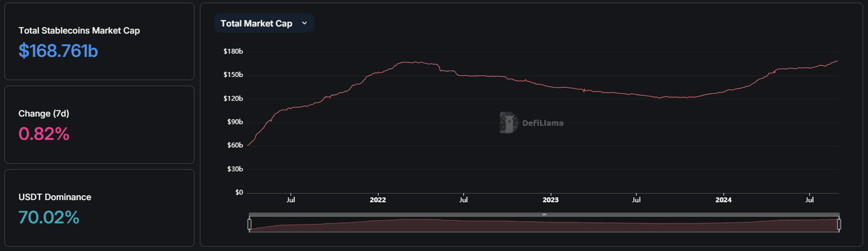The height and width of the screenshot is (251, 868).
Task: Click the 2023 label on the time axis
Action: click(550, 199)
